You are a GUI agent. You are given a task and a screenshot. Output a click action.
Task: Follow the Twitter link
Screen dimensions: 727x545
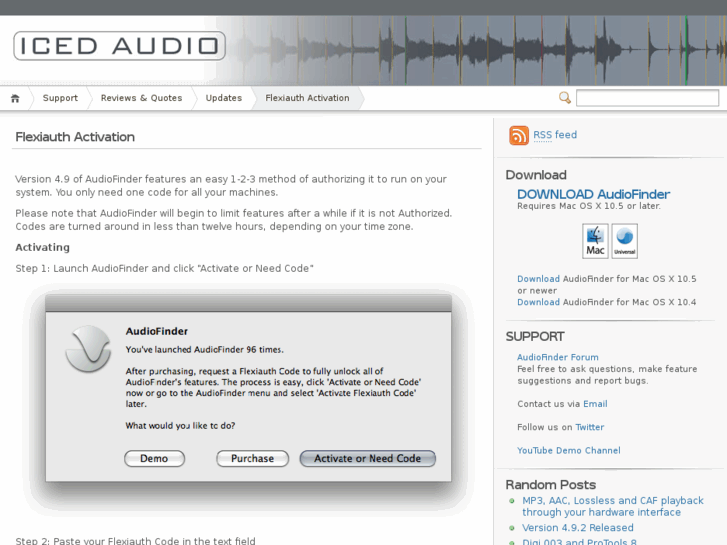[590, 427]
